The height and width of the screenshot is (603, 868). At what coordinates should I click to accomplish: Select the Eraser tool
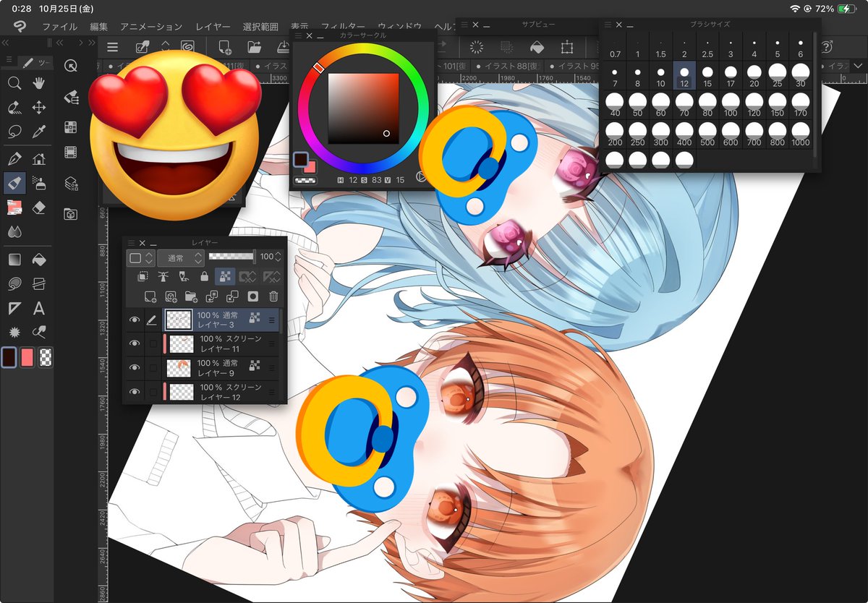(x=39, y=208)
